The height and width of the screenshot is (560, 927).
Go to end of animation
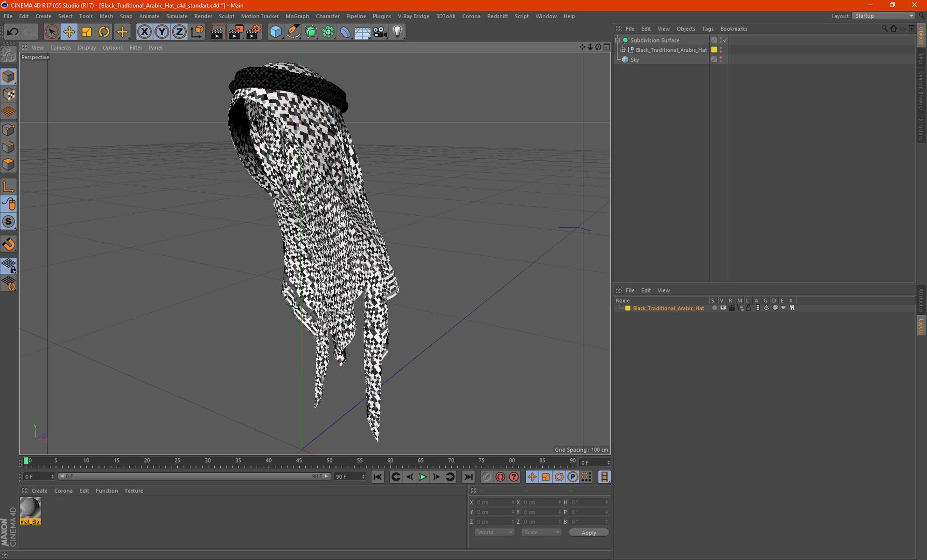coord(469,477)
